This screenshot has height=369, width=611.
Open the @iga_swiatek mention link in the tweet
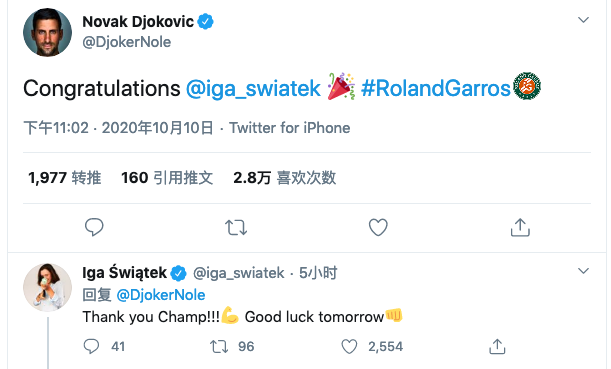click(x=253, y=88)
